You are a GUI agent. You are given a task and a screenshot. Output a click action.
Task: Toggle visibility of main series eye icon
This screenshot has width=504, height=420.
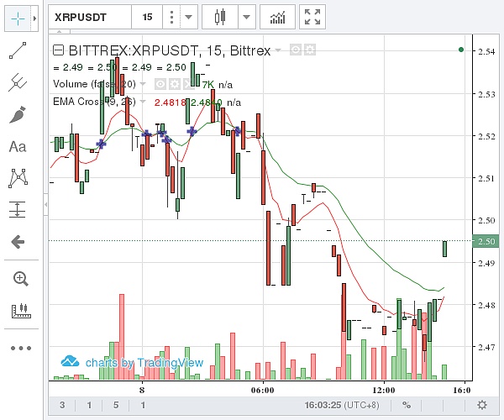tap(296, 50)
